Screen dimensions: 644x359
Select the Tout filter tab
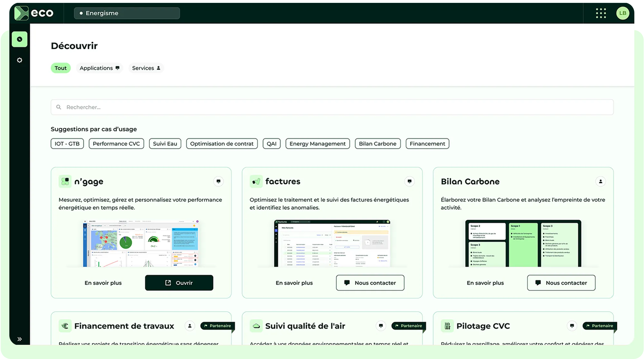61,68
